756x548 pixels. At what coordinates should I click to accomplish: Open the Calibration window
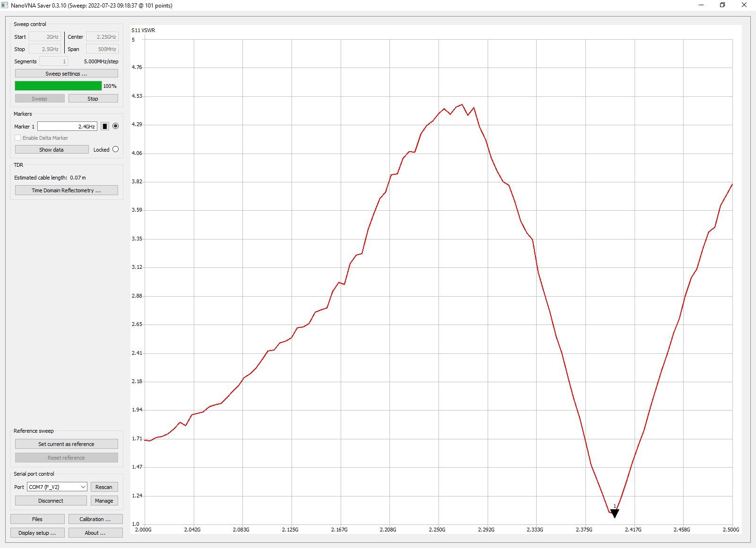coord(95,519)
